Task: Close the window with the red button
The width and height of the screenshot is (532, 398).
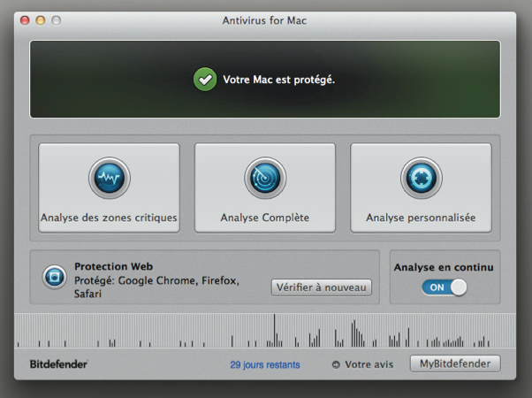Action: 25,20
